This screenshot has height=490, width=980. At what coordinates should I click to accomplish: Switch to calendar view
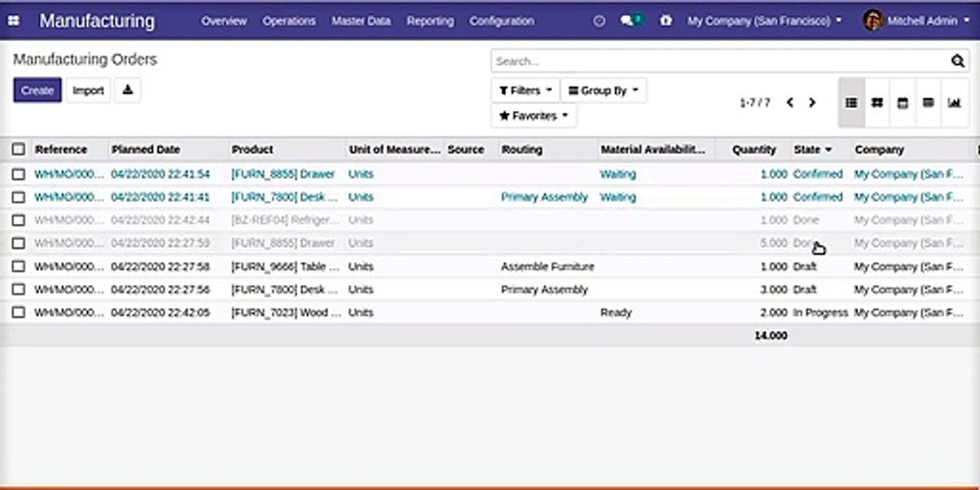click(x=902, y=103)
